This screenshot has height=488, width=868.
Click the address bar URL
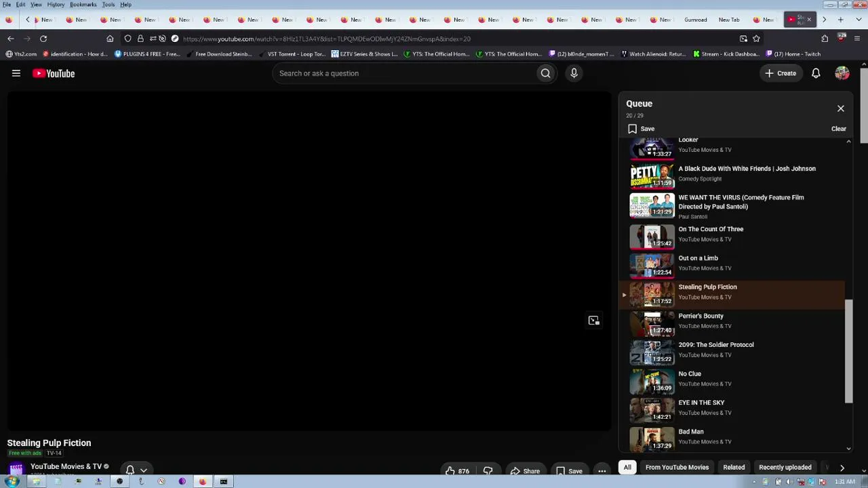(x=326, y=39)
